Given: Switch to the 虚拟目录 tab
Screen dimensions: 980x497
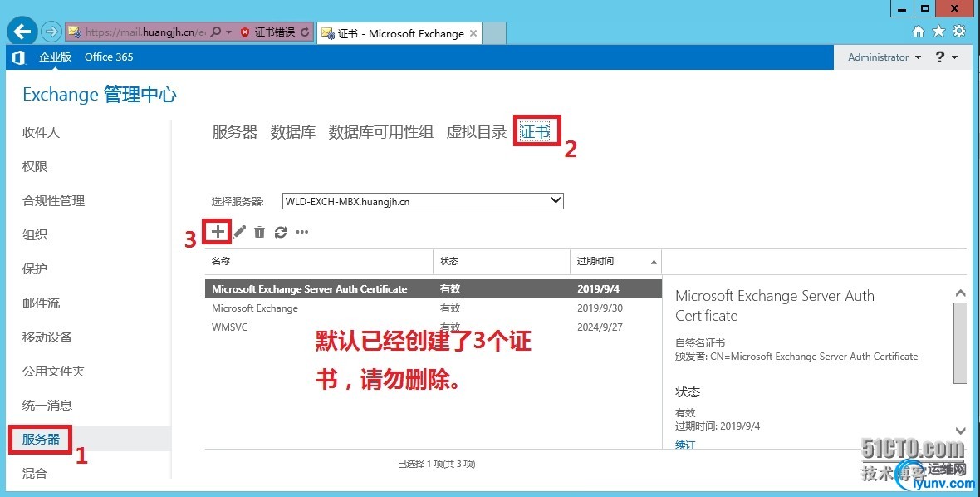Looking at the screenshot, I should (x=476, y=132).
